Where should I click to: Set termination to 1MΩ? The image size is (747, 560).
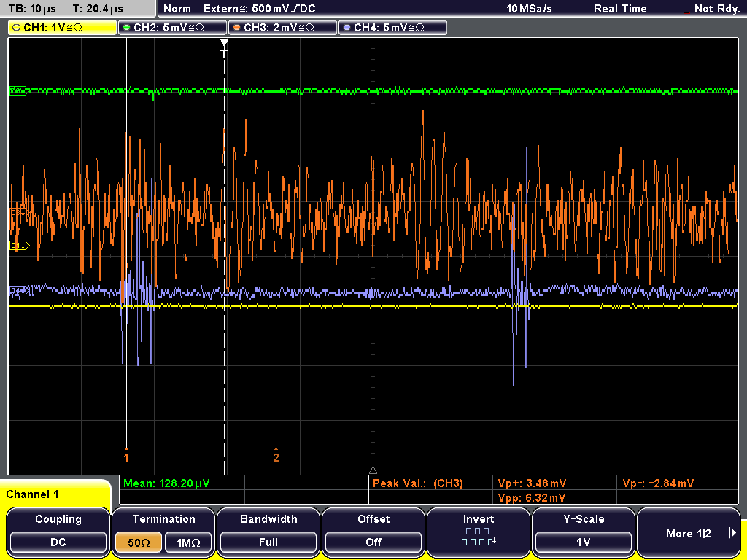pyautogui.click(x=188, y=542)
